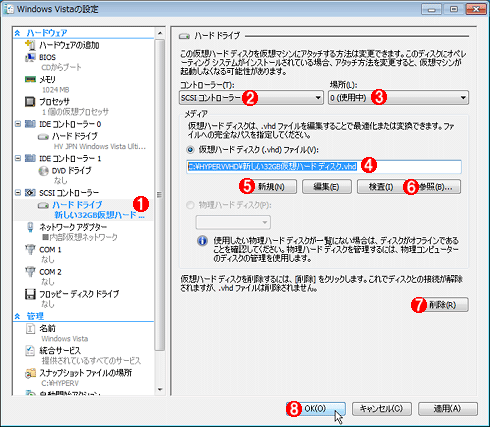
Task: Collapse the IDE コントローラー 0 tree node
Action: click(x=18, y=124)
